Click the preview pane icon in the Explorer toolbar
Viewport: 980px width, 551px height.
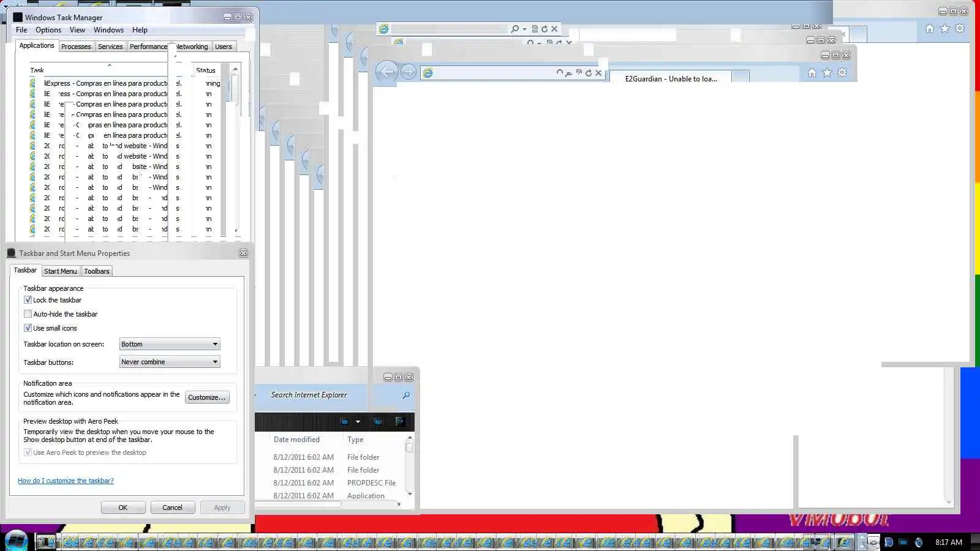point(378,422)
